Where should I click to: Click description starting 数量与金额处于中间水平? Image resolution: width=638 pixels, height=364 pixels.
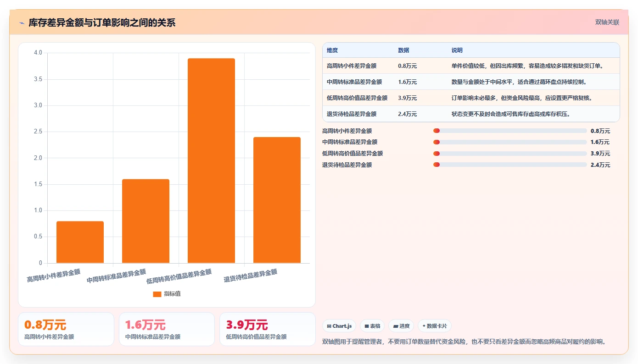click(x=519, y=82)
